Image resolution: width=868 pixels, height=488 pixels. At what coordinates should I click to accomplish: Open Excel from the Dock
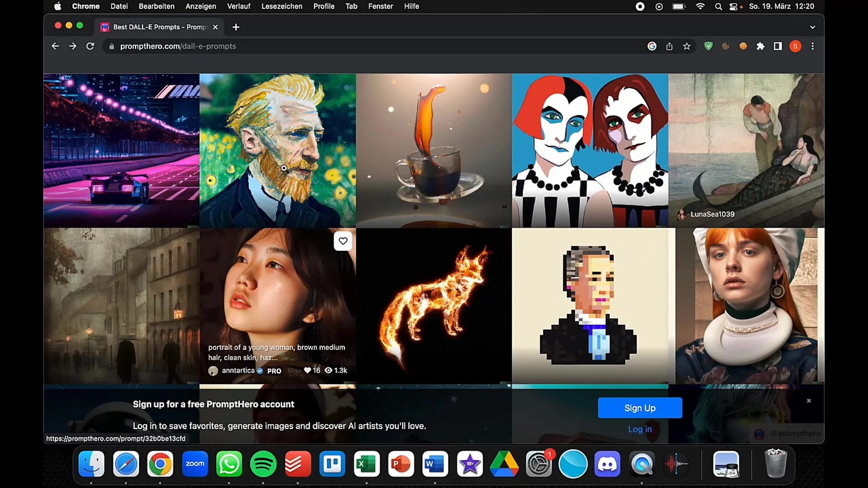(367, 464)
